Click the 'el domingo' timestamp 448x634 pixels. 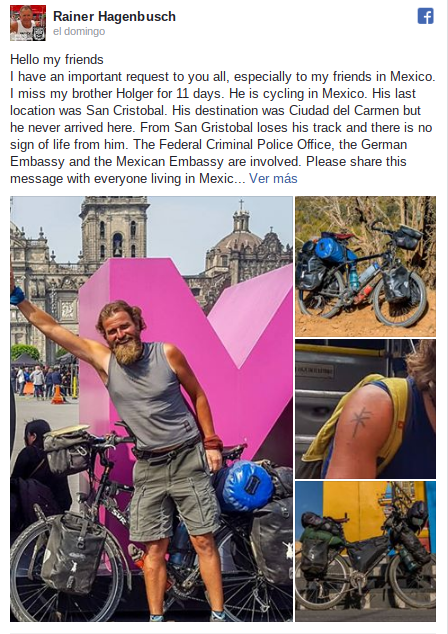[x=79, y=32]
